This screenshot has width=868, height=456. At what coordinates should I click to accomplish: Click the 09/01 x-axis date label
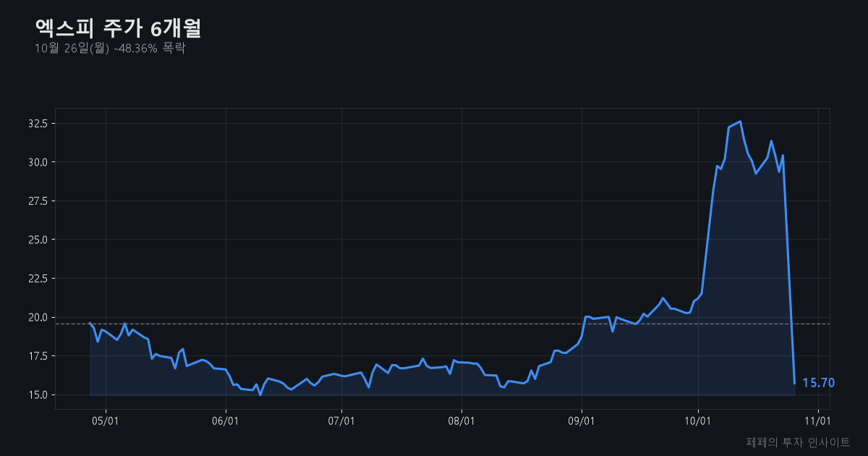coord(582,420)
